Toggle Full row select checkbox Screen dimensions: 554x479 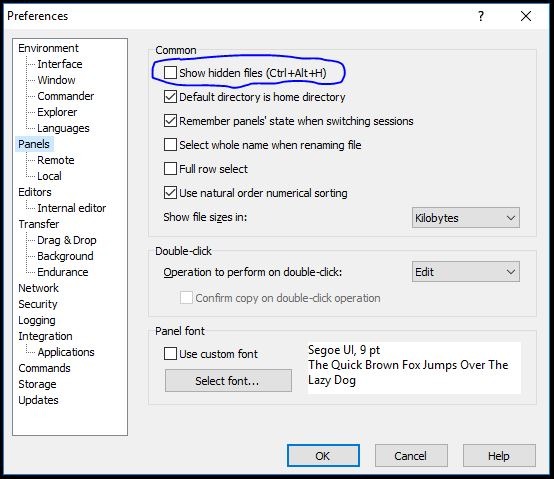170,169
